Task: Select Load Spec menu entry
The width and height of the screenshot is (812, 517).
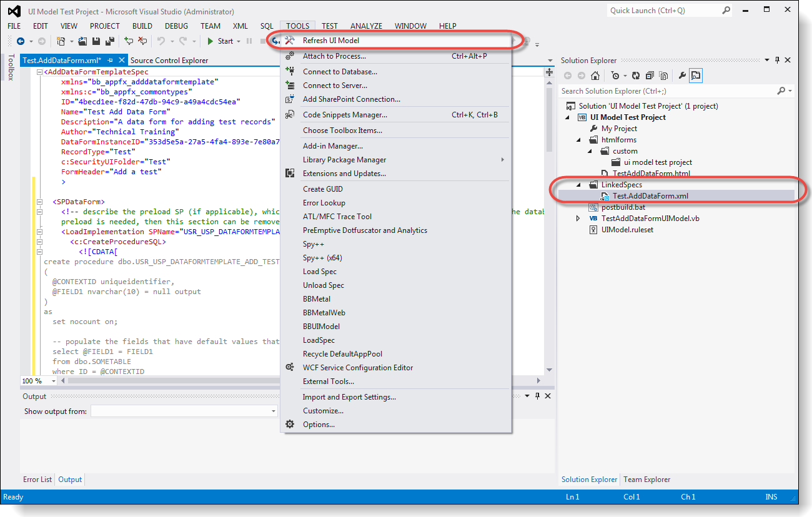Action: click(x=396, y=272)
